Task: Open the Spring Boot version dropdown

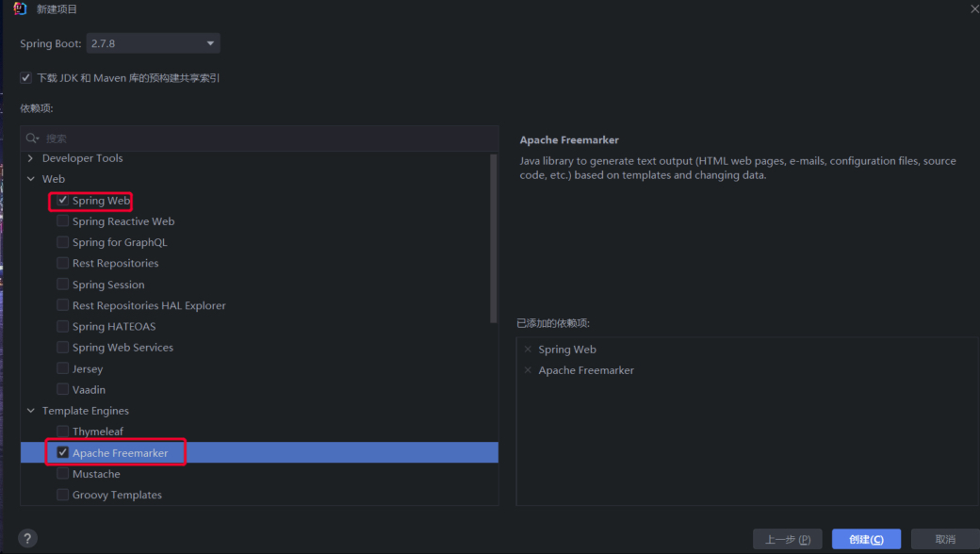Action: coord(153,43)
